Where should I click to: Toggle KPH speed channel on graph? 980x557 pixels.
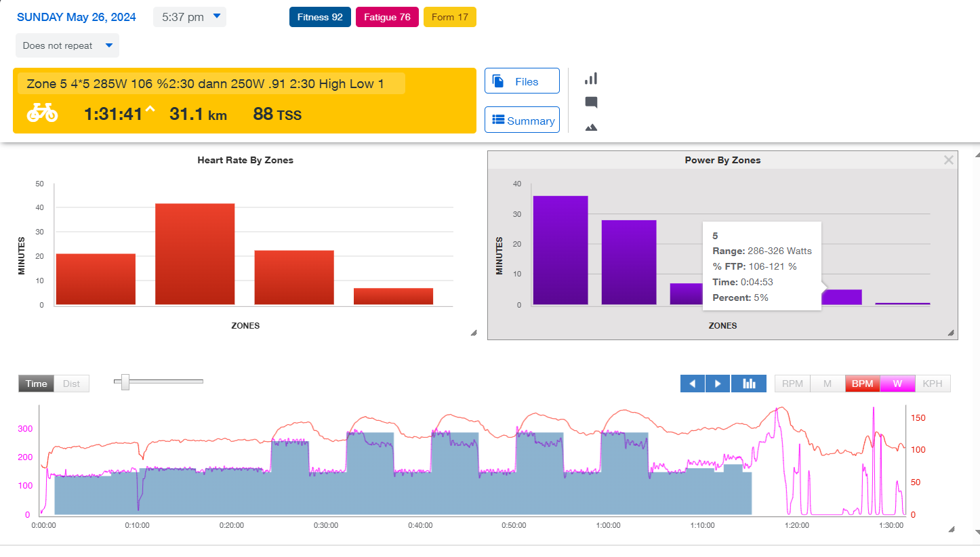(933, 384)
